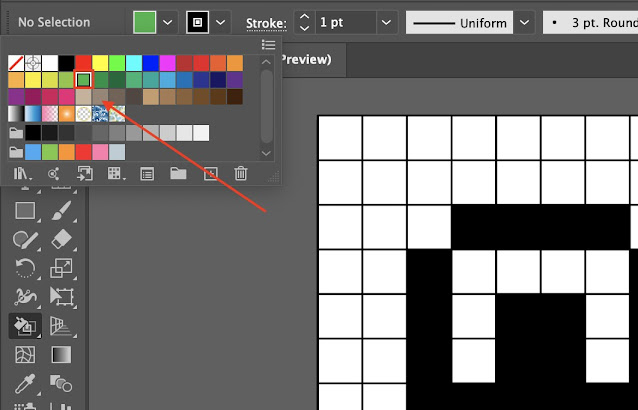Click the 1 pt stroke weight field
This screenshot has width=638, height=410.
click(345, 22)
